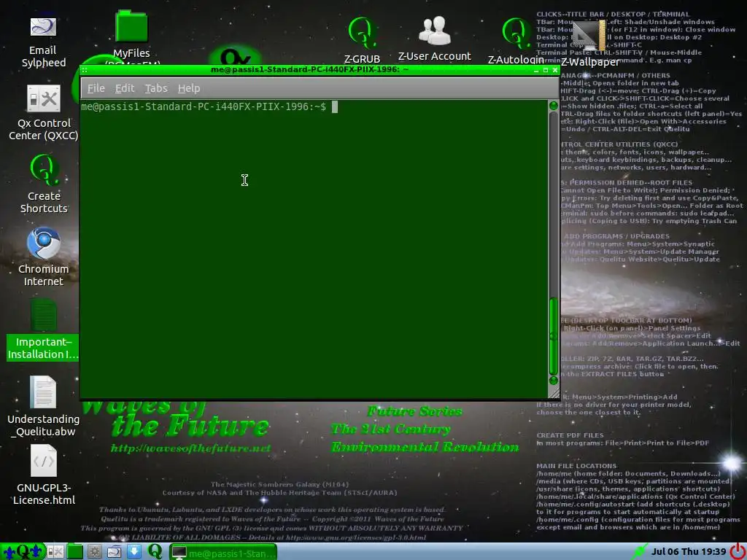
Task: Minimize the terminal window
Action: (536, 70)
